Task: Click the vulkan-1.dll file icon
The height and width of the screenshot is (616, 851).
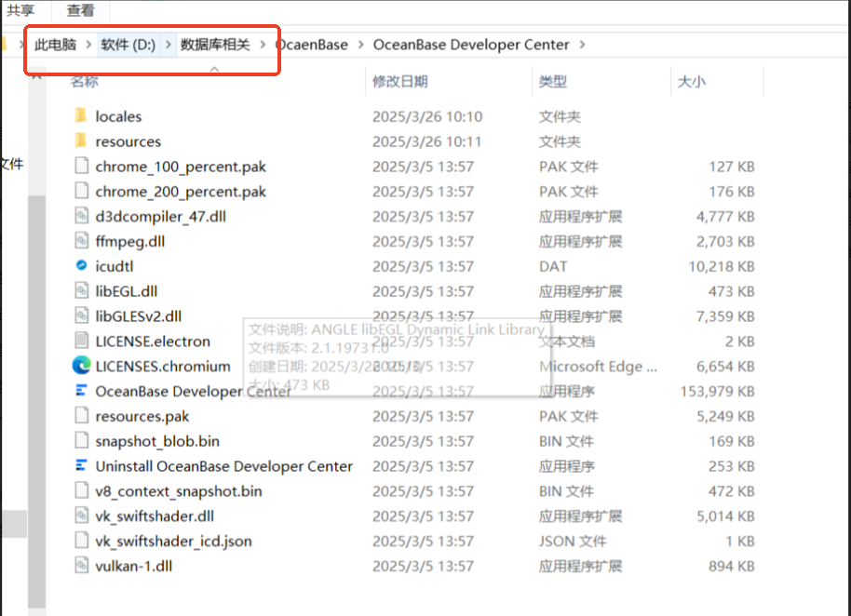Action: pos(81,565)
